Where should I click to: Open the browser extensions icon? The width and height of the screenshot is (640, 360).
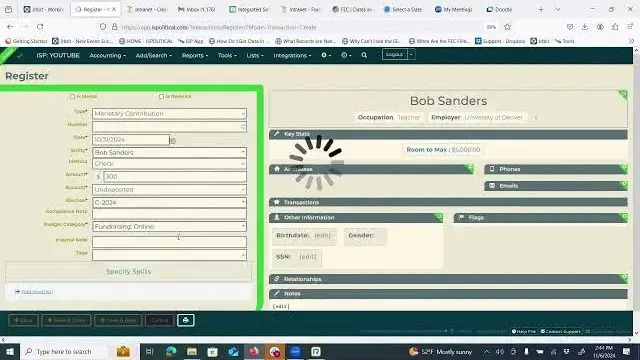[615, 27]
